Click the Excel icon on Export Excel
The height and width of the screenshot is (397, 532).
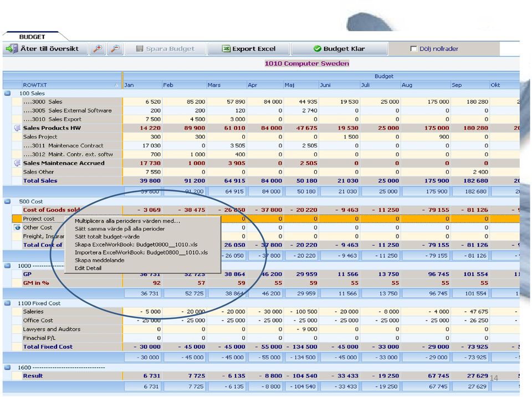pos(226,49)
